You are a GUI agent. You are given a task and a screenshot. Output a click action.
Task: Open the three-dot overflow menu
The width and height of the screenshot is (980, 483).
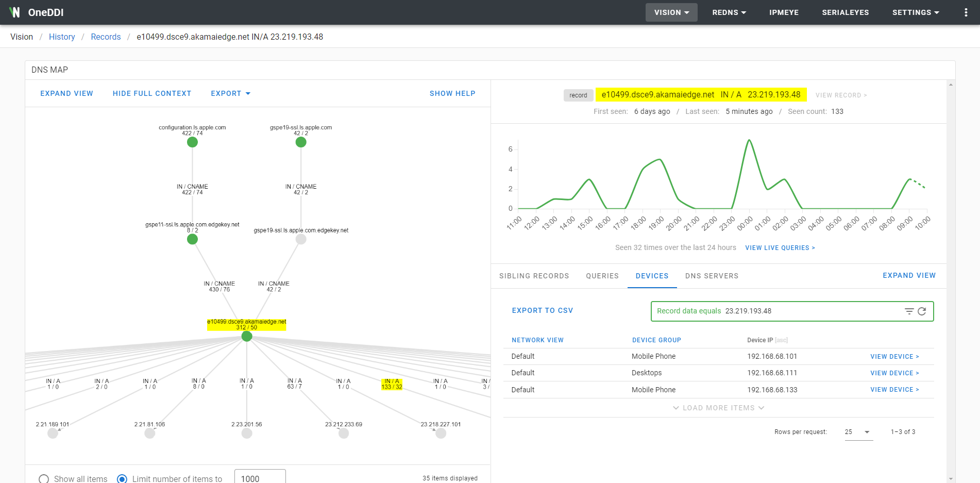point(966,12)
